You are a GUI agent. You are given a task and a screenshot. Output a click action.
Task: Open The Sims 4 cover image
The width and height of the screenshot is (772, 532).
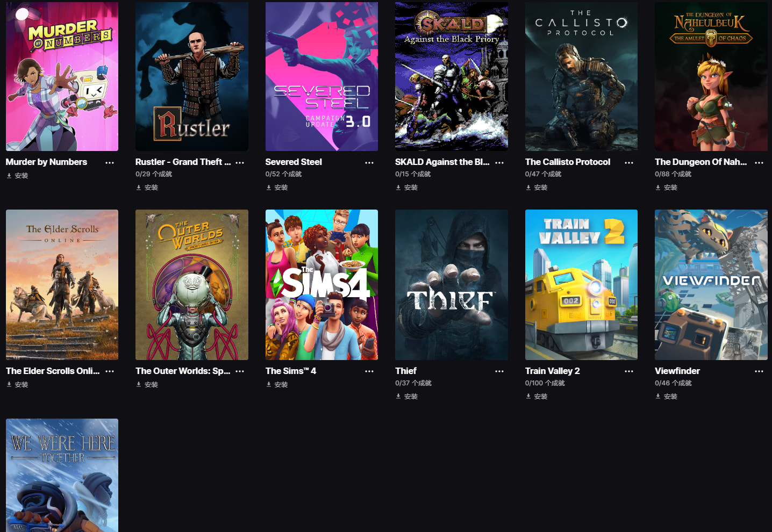[x=321, y=285]
